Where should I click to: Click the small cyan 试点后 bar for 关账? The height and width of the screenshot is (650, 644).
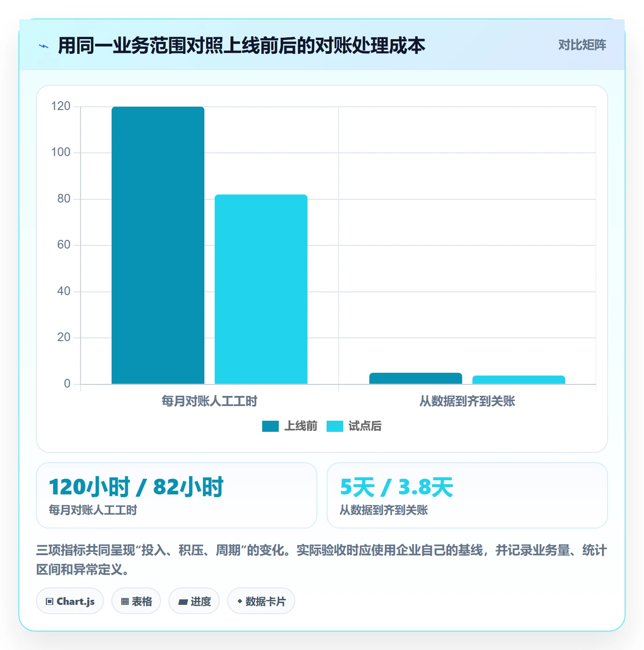point(518,380)
